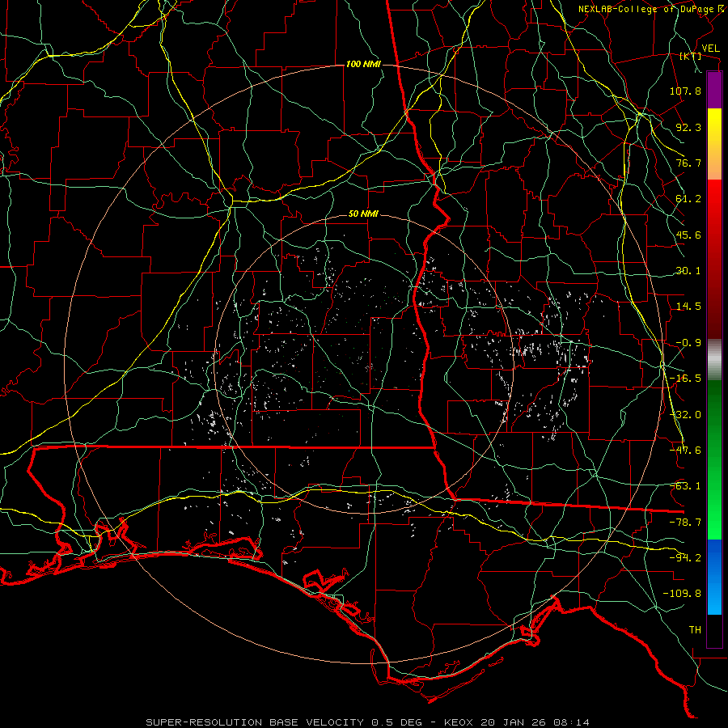Image resolution: width=728 pixels, height=728 pixels.
Task: Click the yellow-orange segment of velocity color bar
Action: click(714, 144)
